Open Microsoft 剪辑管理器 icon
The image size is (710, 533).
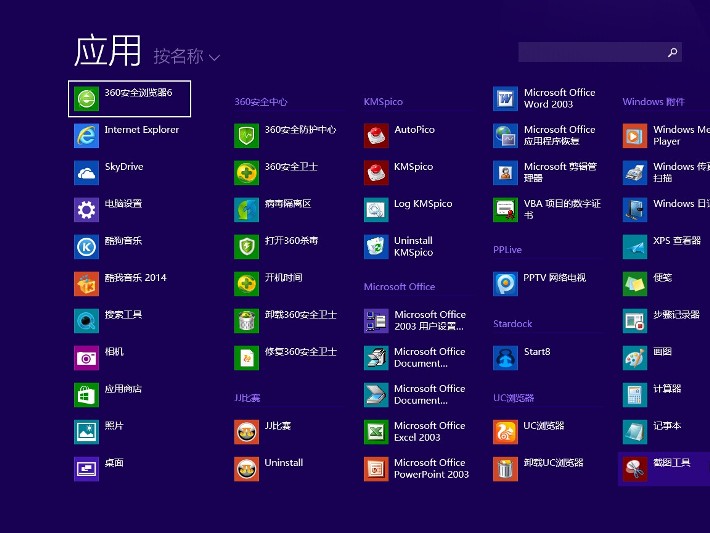tap(505, 173)
